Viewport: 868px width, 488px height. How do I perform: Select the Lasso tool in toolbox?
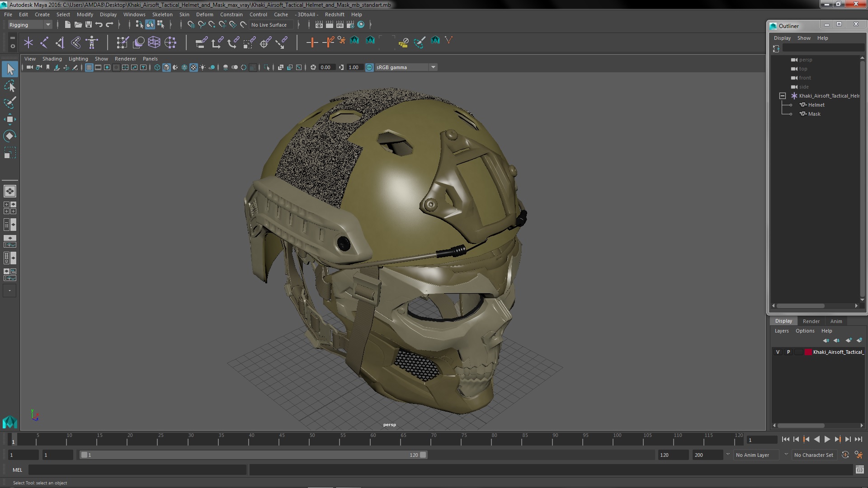pos(10,86)
